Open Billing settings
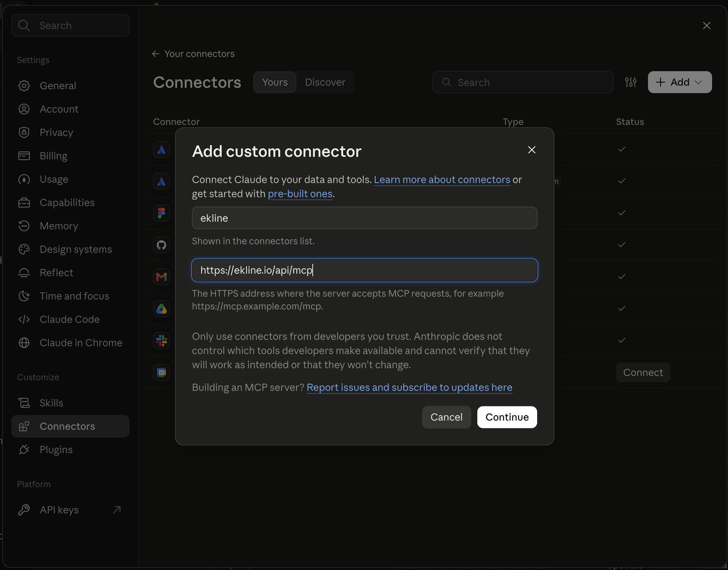 pos(70,156)
